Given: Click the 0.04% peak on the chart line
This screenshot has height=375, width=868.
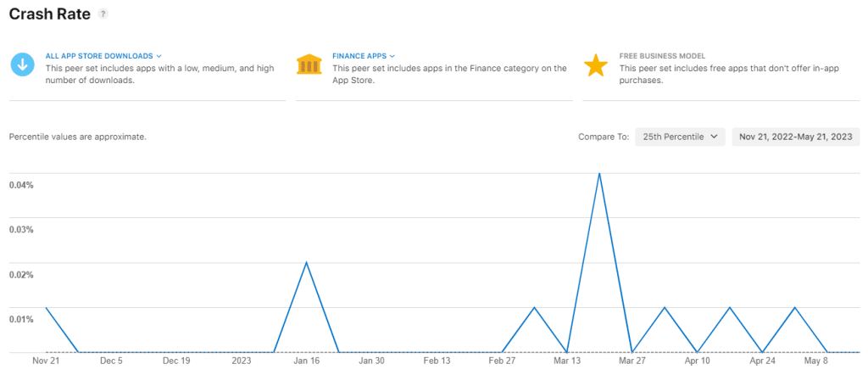Looking at the screenshot, I should tap(599, 174).
